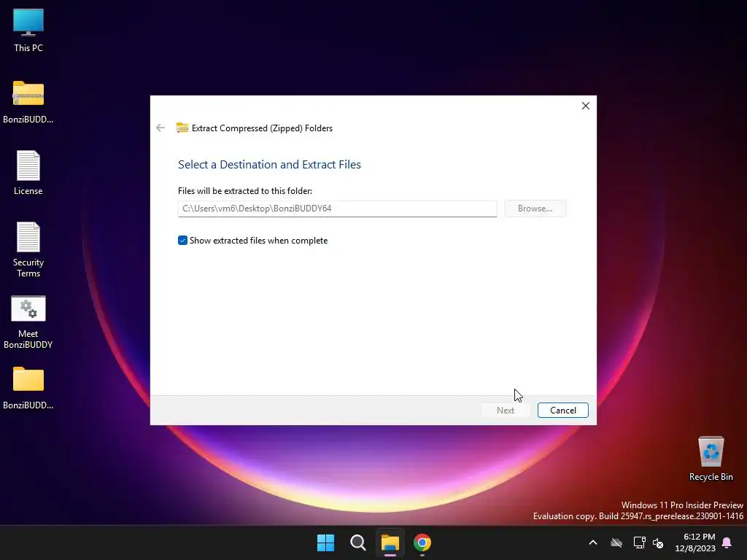Select the License text file icon
747x560 pixels.
coord(28,173)
